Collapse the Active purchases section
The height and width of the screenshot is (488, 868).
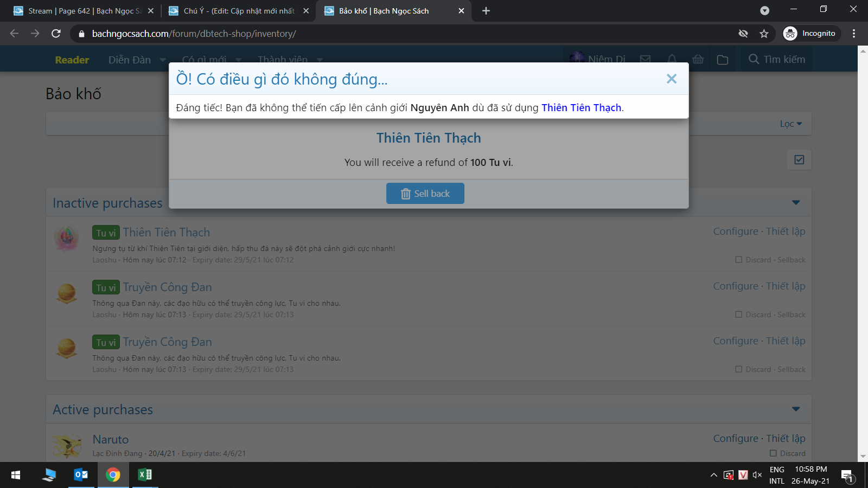[796, 409]
